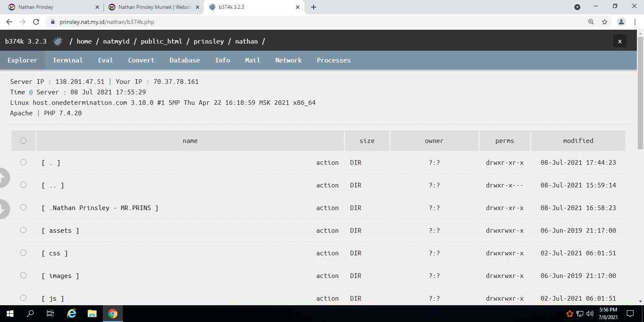Switch to the Terminal tab
Viewport: 644px width, 322px height.
[x=68, y=60]
